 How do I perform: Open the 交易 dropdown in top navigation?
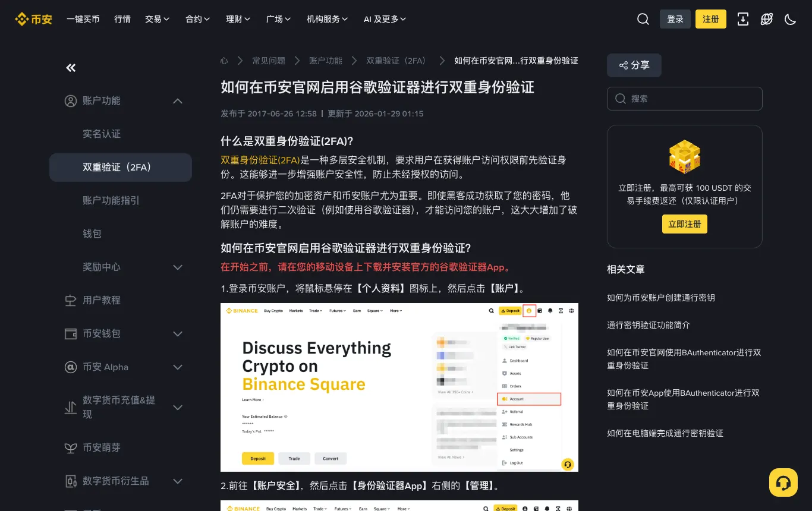[157, 19]
